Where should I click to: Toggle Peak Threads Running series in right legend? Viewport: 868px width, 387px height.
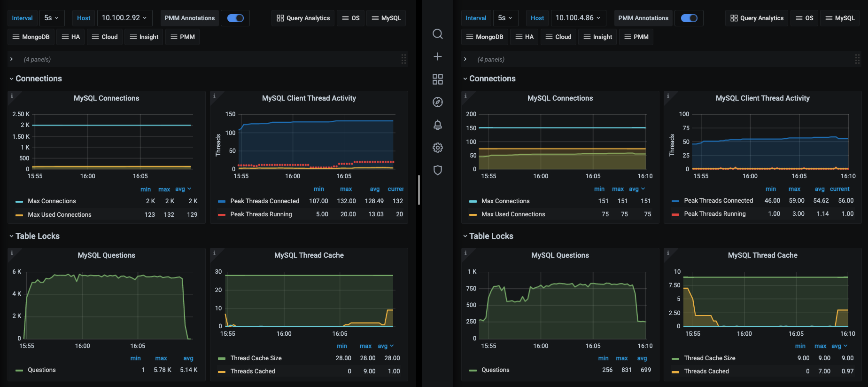[x=715, y=213]
